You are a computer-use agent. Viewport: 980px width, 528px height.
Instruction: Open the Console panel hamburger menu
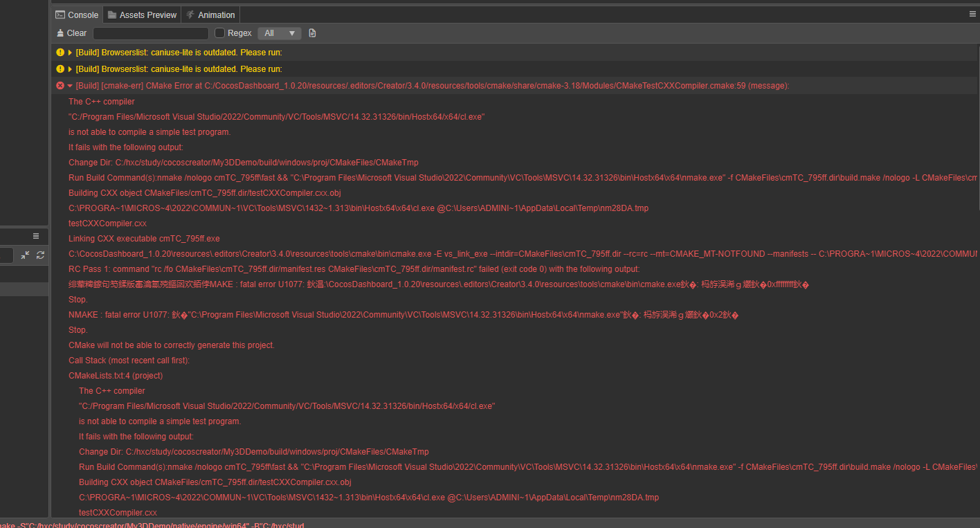(x=972, y=14)
